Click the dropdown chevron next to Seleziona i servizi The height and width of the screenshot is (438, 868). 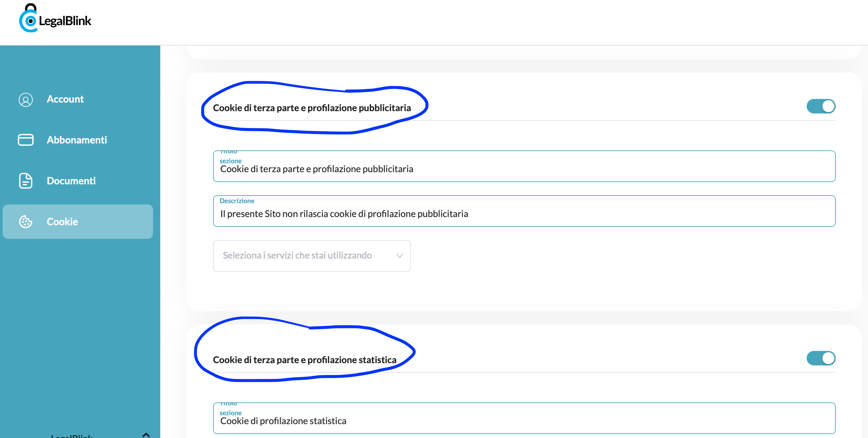pos(400,256)
